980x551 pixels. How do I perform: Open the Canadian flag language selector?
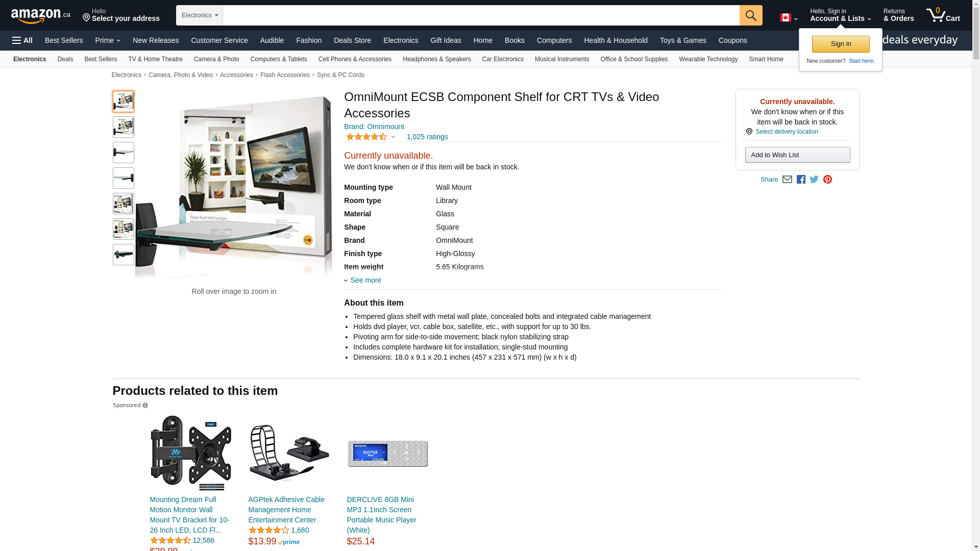789,18
